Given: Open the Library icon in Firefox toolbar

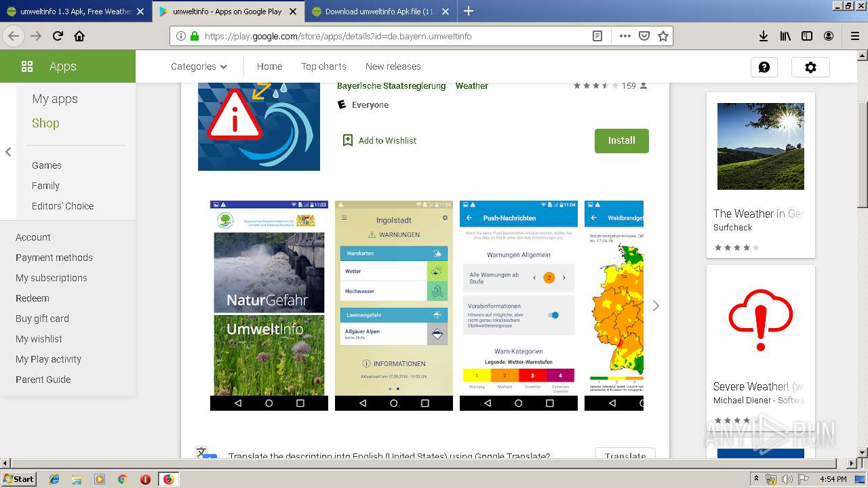Looking at the screenshot, I should (785, 36).
